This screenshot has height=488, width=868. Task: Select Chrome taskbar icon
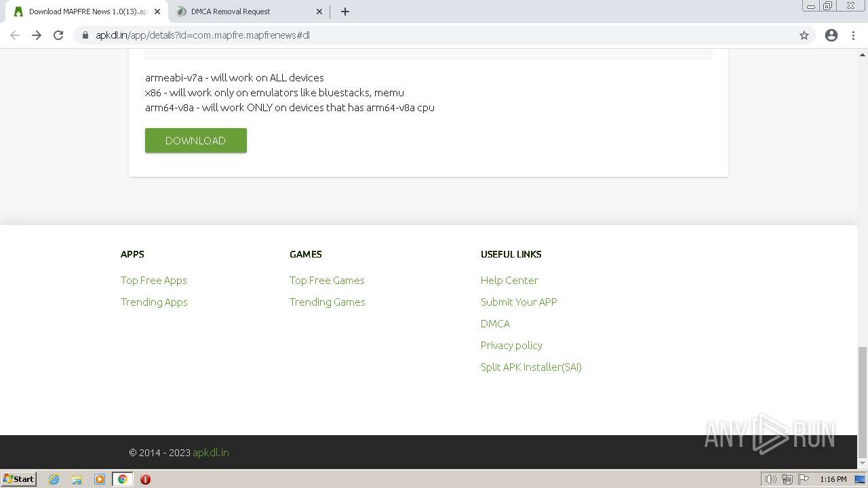coord(123,479)
